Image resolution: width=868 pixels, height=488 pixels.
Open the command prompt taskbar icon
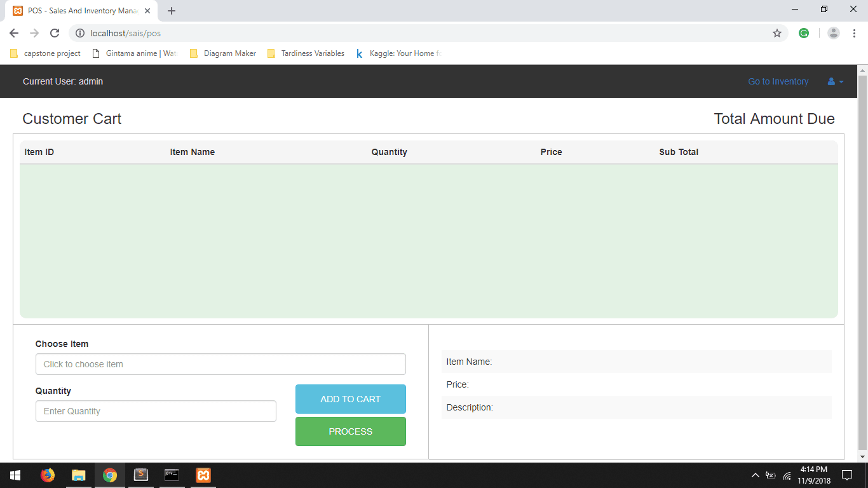point(172,475)
